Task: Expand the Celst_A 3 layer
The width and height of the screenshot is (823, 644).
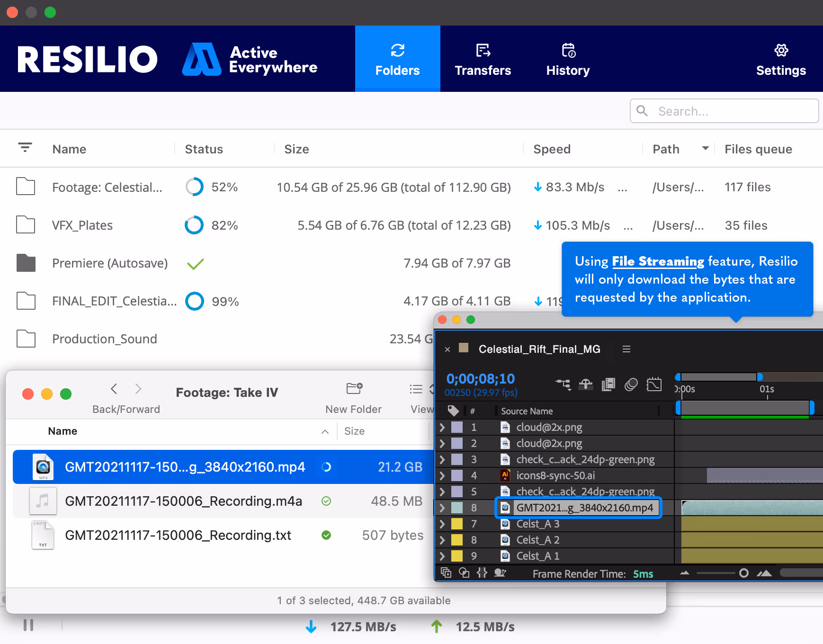Action: [x=442, y=524]
